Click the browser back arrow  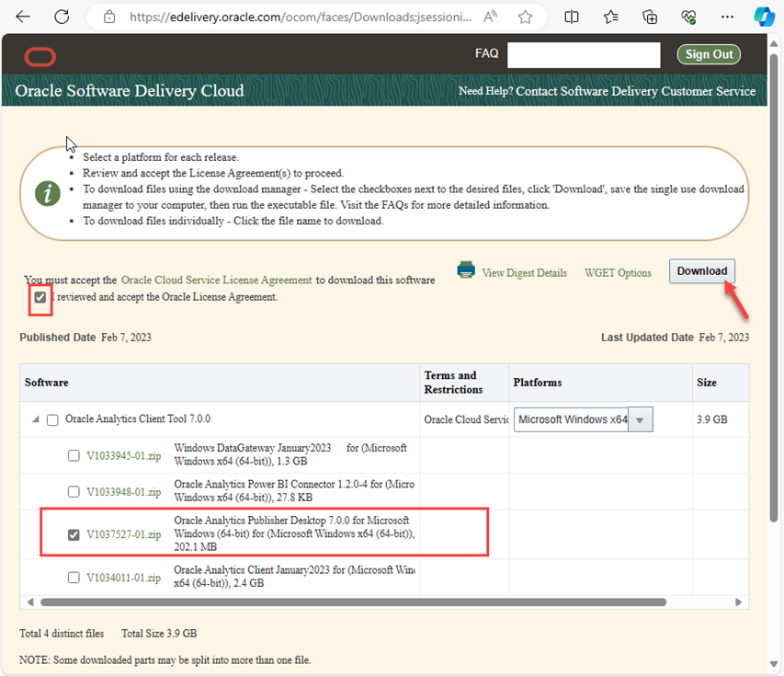coord(23,17)
